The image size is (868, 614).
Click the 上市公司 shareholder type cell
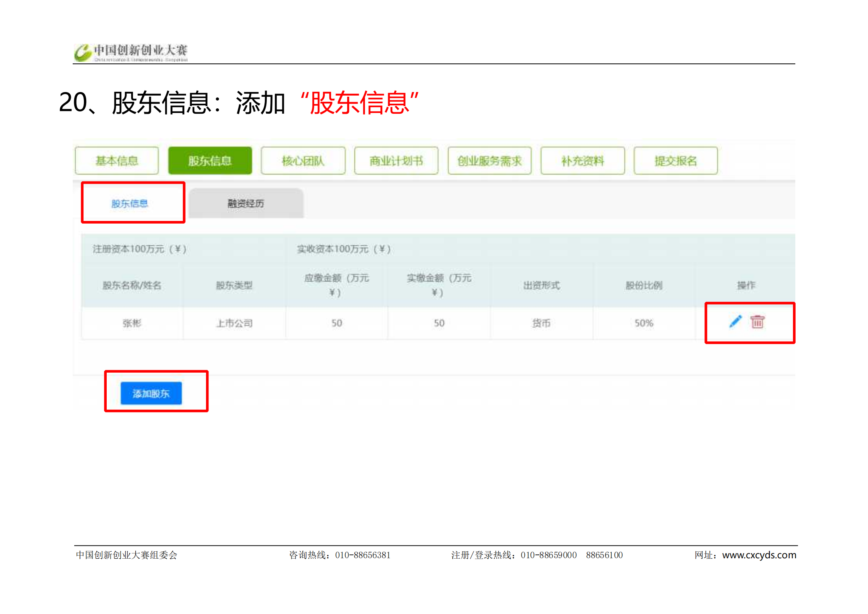(234, 323)
